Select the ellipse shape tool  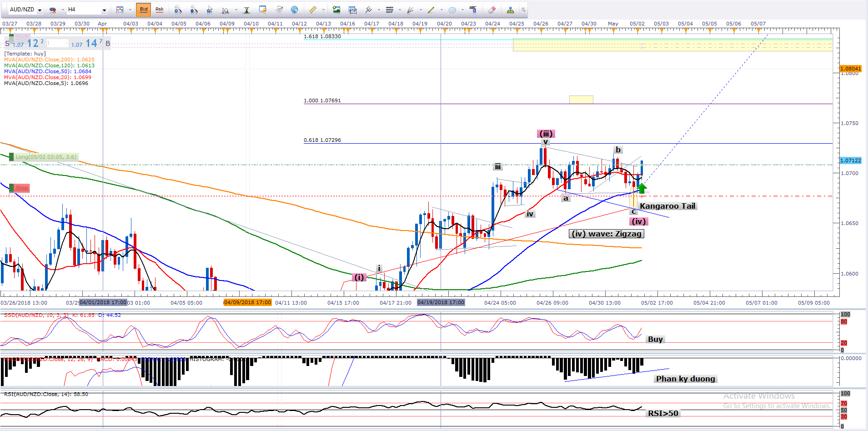coord(452,10)
